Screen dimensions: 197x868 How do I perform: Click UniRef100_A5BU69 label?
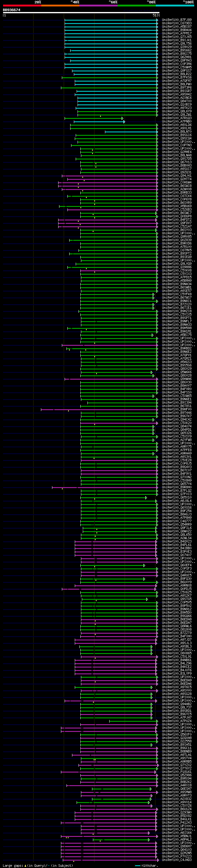tap(177, 206)
